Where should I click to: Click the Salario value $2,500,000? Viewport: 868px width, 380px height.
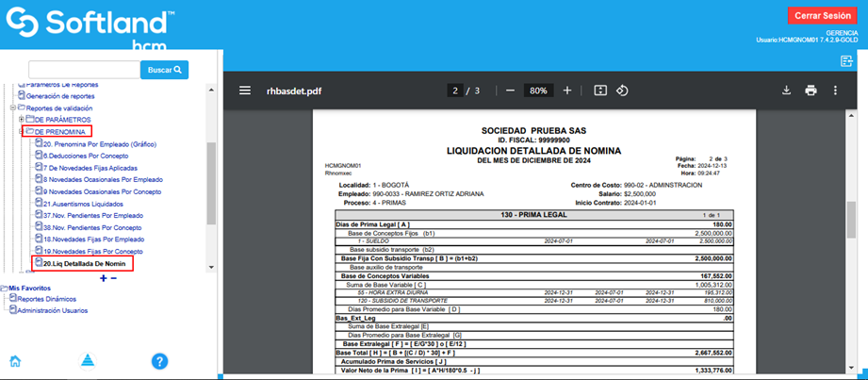pyautogui.click(x=640, y=194)
